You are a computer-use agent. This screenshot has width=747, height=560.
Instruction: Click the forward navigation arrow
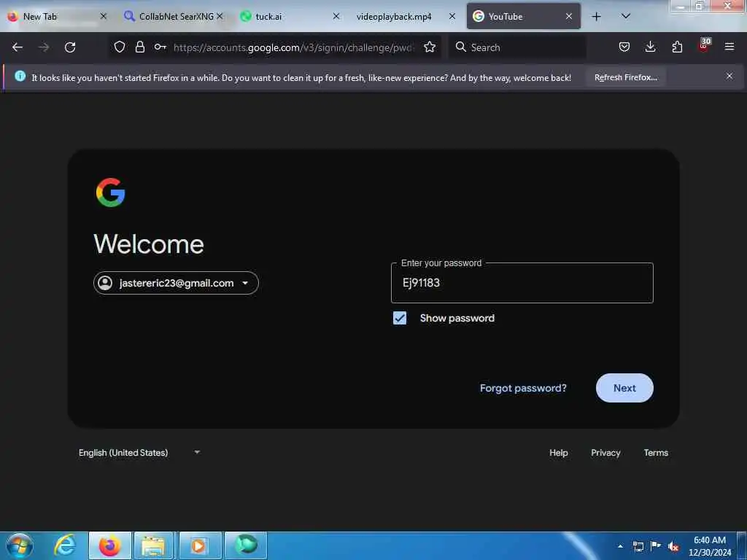[x=44, y=47]
